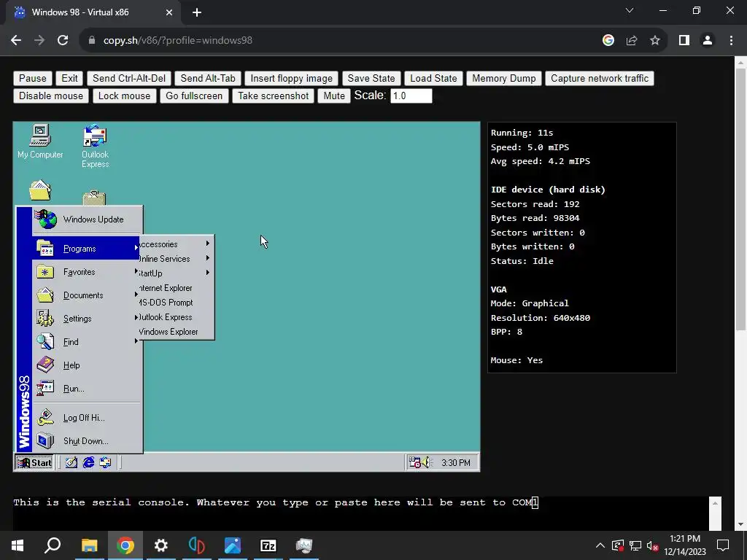This screenshot has height=560, width=747.
Task: Open Windows Explorer from Programs submenu
Action: pos(176,332)
